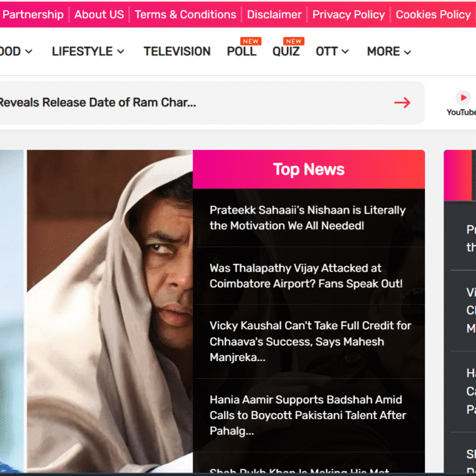Image resolution: width=476 pixels, height=476 pixels.
Task: Open the Thalapathy Vijay Coimbatore Airport story
Action: pyautogui.click(x=306, y=276)
